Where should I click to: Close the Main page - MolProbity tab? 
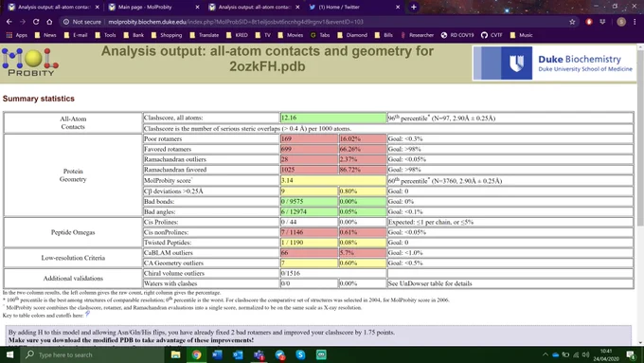[x=197, y=7]
